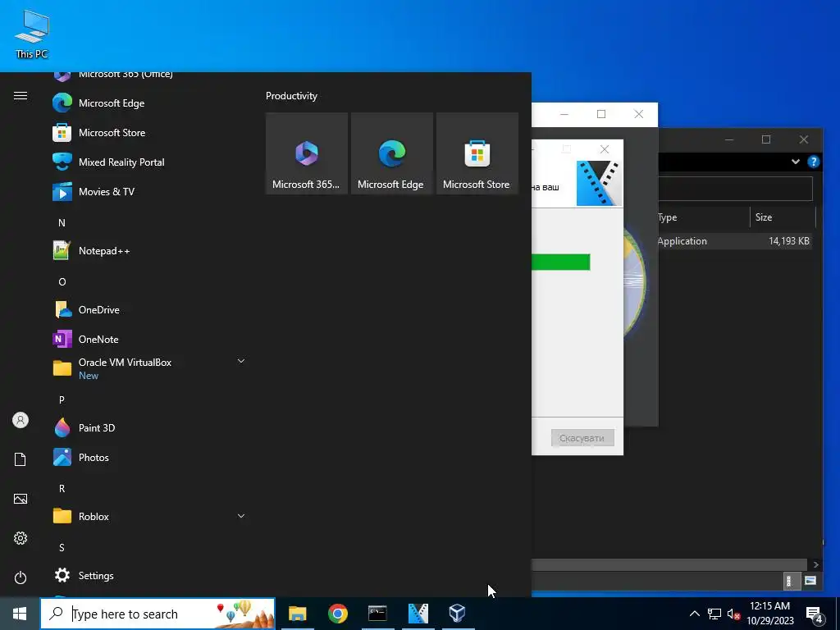Screen dimensions: 840x630
Task: Switch Explorer to large icons view
Action: tap(810, 581)
